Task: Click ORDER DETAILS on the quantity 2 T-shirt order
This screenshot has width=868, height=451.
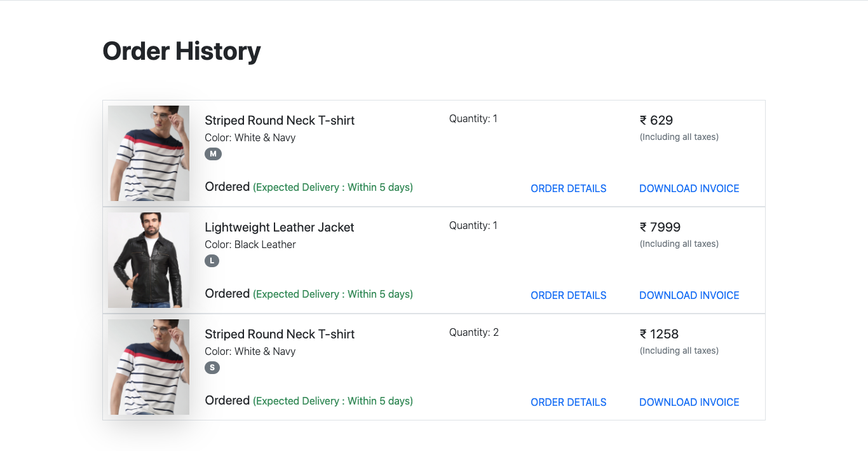Action: (568, 402)
